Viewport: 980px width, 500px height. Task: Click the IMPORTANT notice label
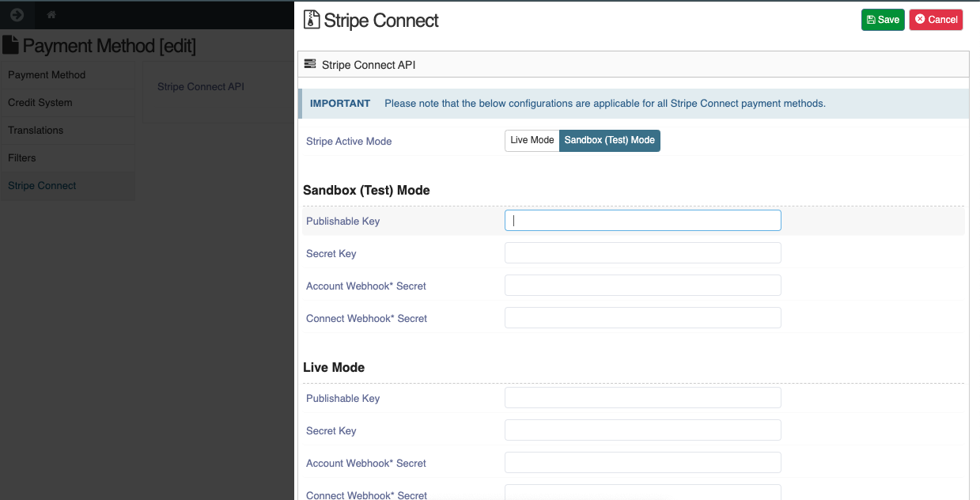pyautogui.click(x=340, y=104)
